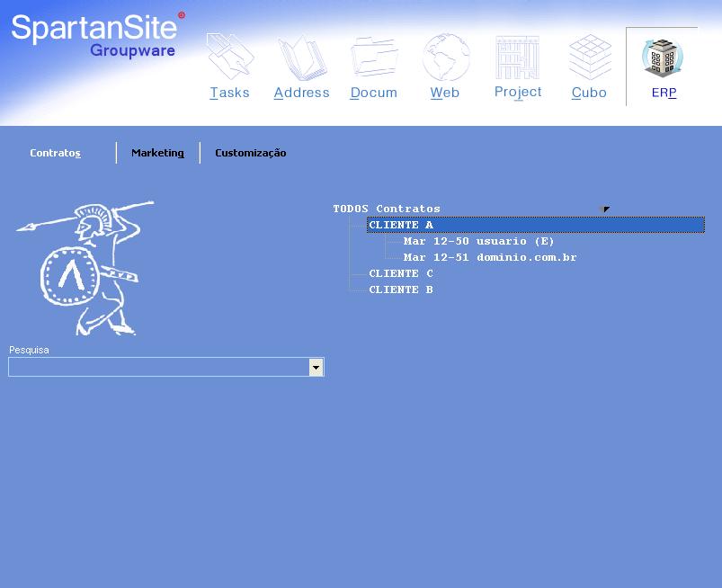Viewport: 722px width, 588px height.
Task: Expand the Pesquisa dropdown arrow
Action: pyautogui.click(x=316, y=367)
